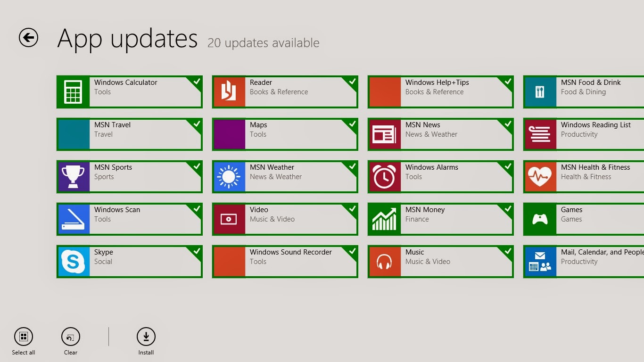This screenshot has width=644, height=362.
Task: Click the Select all button
Action: pyautogui.click(x=24, y=341)
